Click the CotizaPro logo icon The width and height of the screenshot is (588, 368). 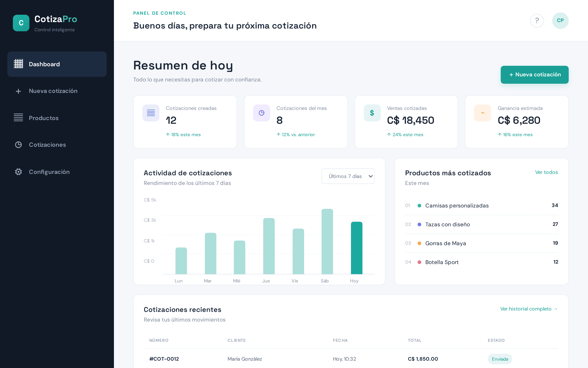(21, 23)
